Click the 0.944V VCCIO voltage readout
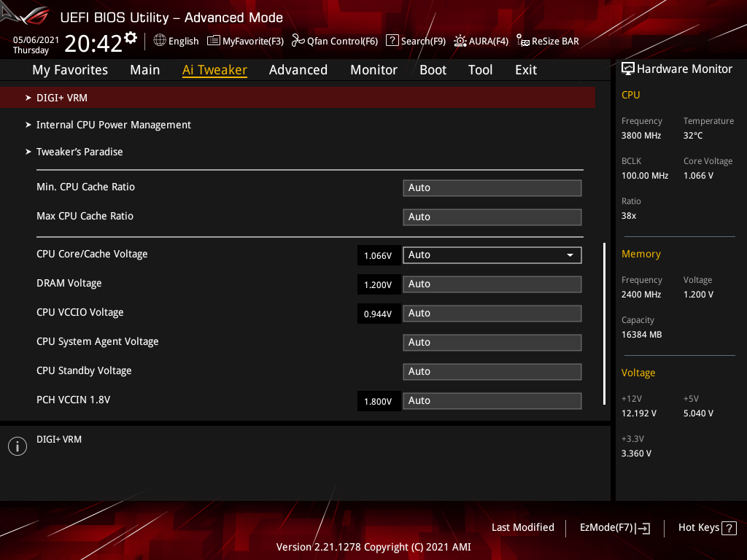Screen dimensions: 747x560 click(379, 314)
